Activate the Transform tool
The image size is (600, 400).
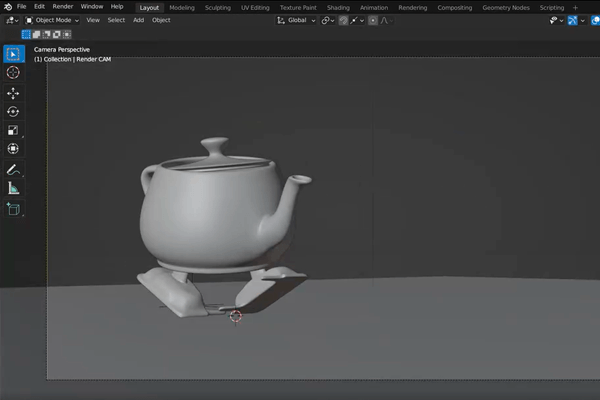(x=13, y=149)
